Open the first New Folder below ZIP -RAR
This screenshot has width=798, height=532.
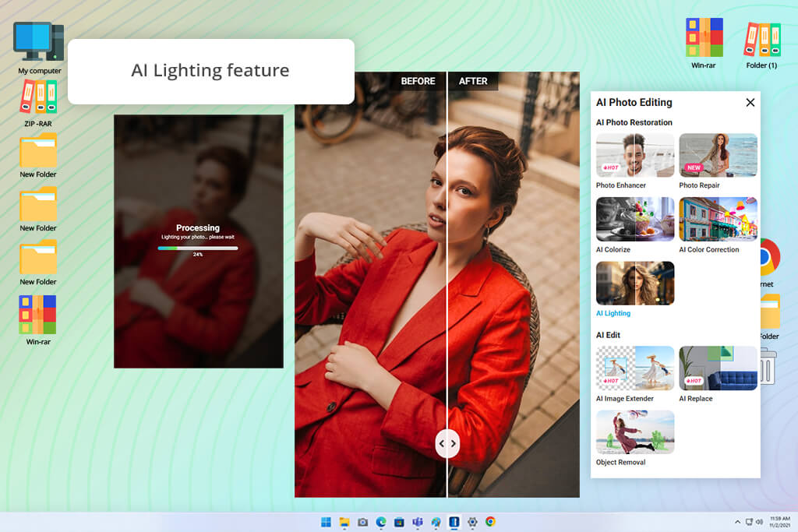click(x=38, y=156)
